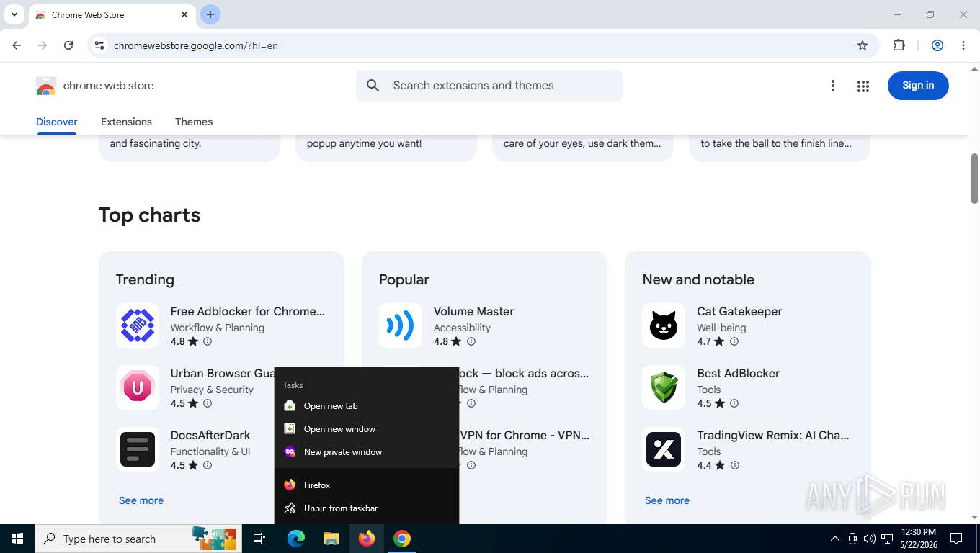Click the Chrome back arrow
Viewport: 980px width, 553px height.
[x=17, y=45]
